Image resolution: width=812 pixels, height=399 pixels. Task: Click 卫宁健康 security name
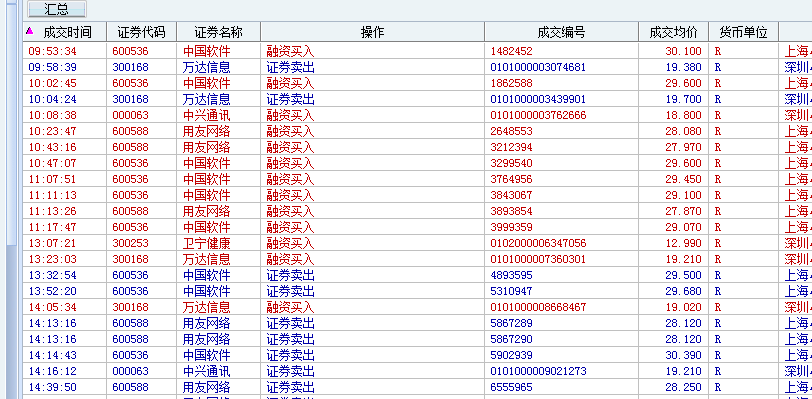coord(207,243)
